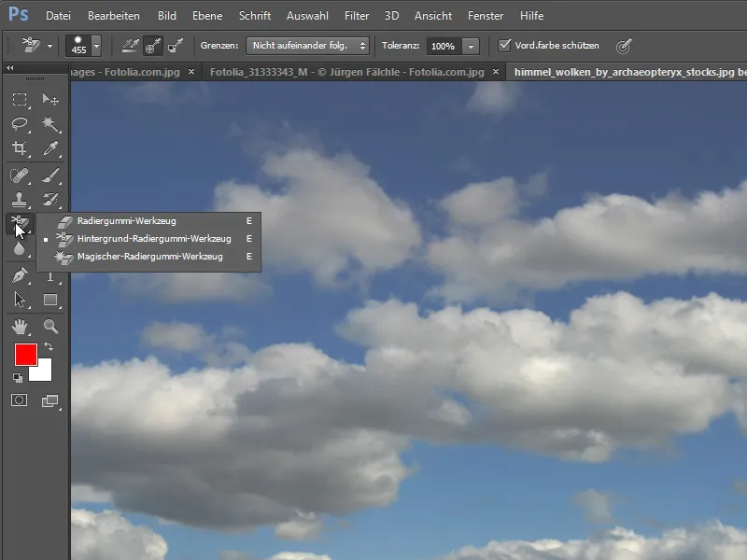This screenshot has height=560, width=747.
Task: Open the Datei menu
Action: coord(58,16)
